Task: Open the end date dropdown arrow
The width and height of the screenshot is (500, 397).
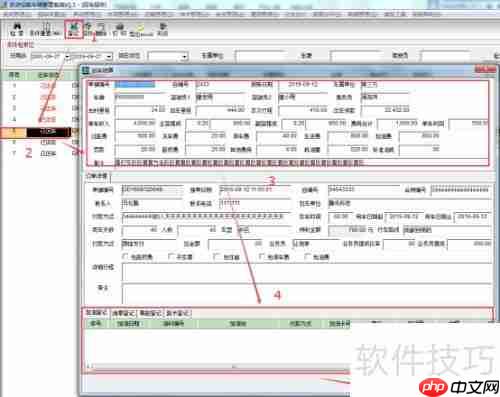Action: (109, 57)
